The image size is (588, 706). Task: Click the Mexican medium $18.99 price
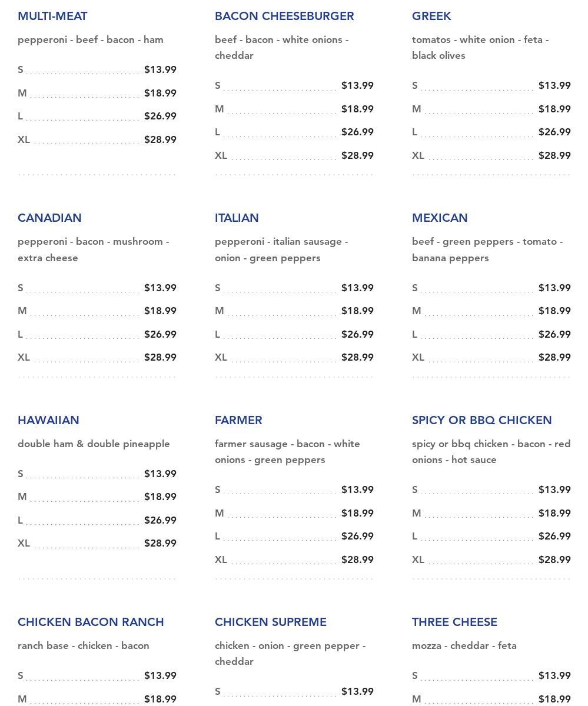[554, 311]
